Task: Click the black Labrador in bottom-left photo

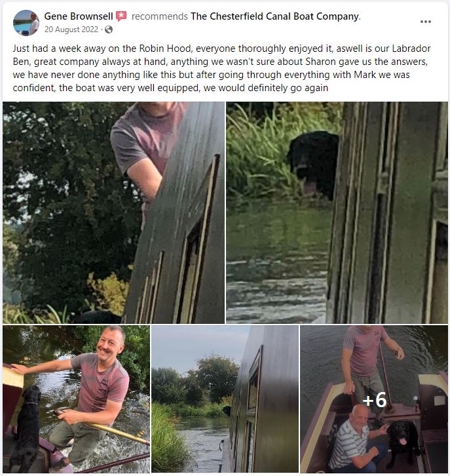Action: tap(25, 428)
